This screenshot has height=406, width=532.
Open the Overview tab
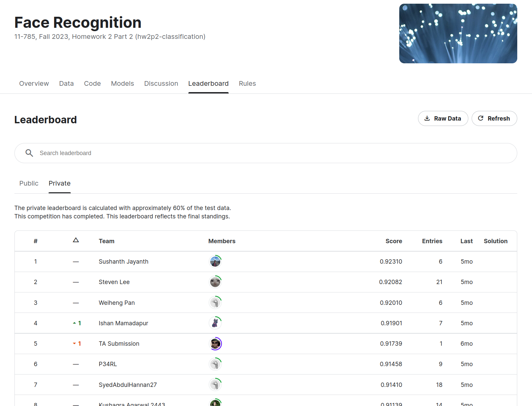(34, 83)
